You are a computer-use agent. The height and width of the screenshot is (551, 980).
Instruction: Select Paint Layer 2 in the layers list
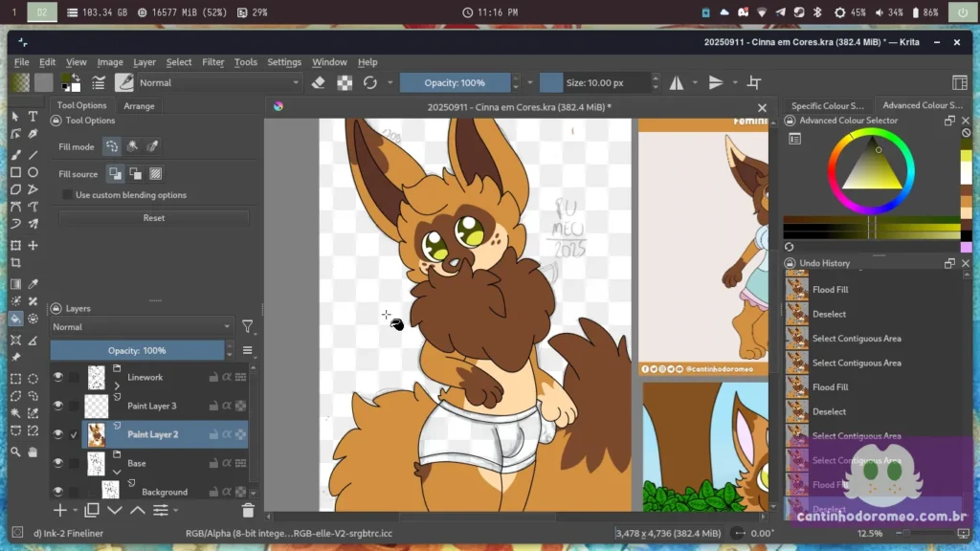pyautogui.click(x=165, y=434)
